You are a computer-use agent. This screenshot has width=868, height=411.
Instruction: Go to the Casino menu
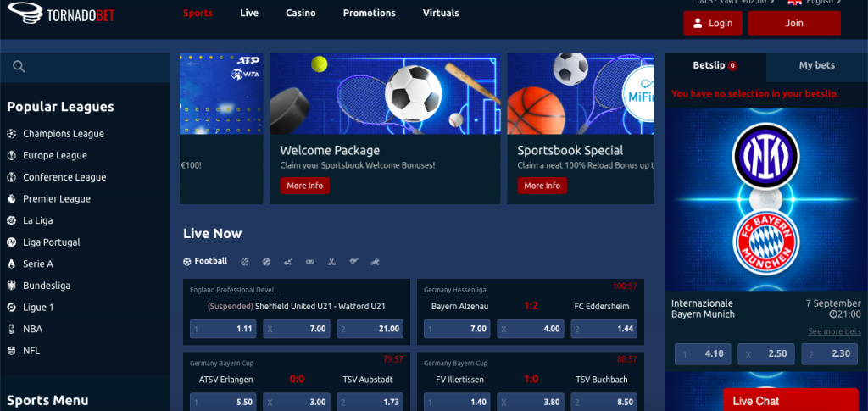pyautogui.click(x=301, y=13)
